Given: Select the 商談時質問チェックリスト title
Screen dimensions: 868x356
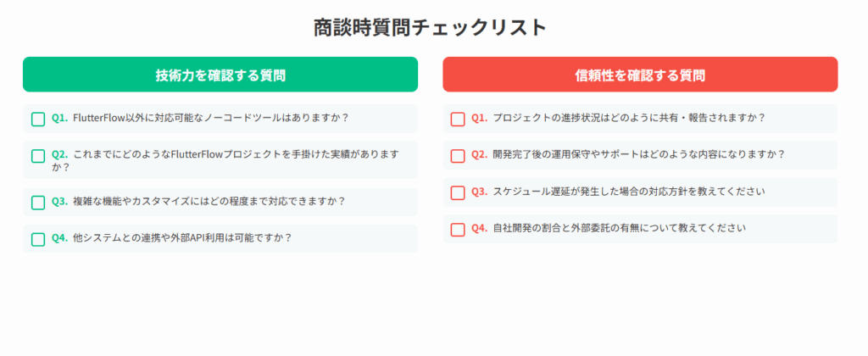Looking at the screenshot, I should 430,27.
